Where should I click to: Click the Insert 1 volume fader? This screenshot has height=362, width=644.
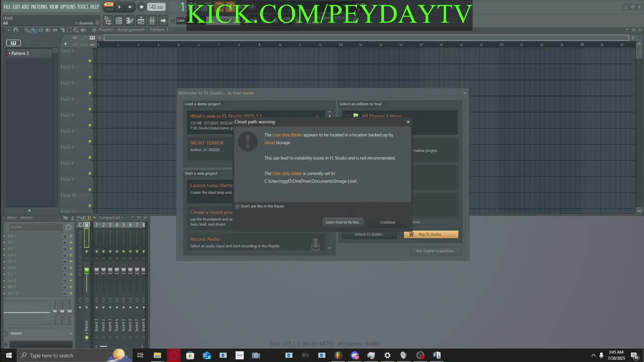point(97,270)
